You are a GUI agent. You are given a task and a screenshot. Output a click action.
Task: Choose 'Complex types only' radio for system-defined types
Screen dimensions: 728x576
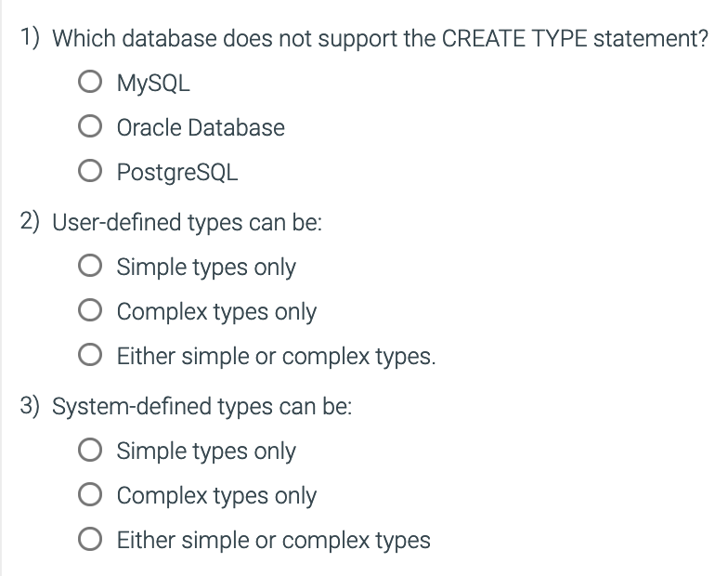point(90,494)
